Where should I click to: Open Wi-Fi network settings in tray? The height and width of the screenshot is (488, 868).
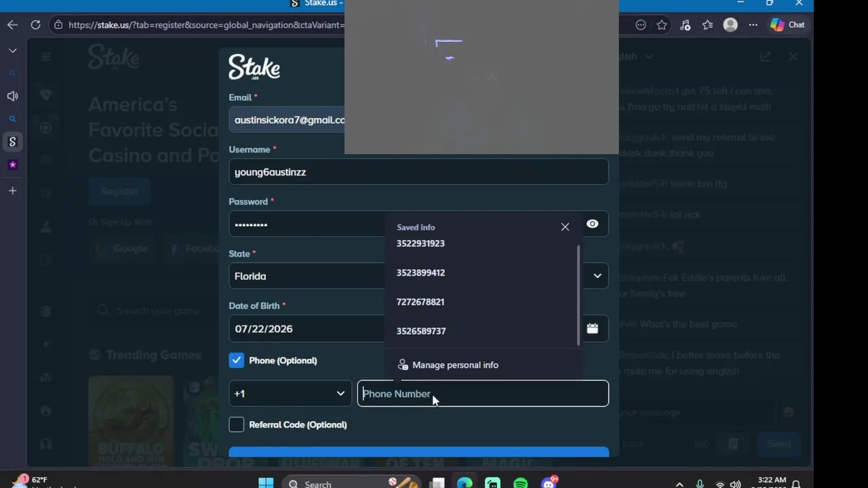pos(719,484)
